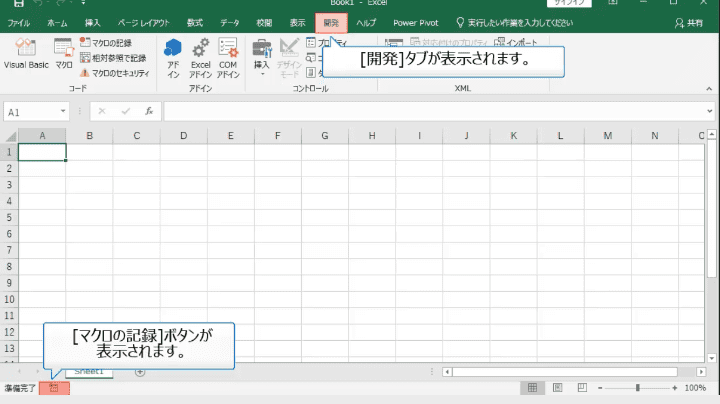Click the インポート XML button

coord(516,43)
